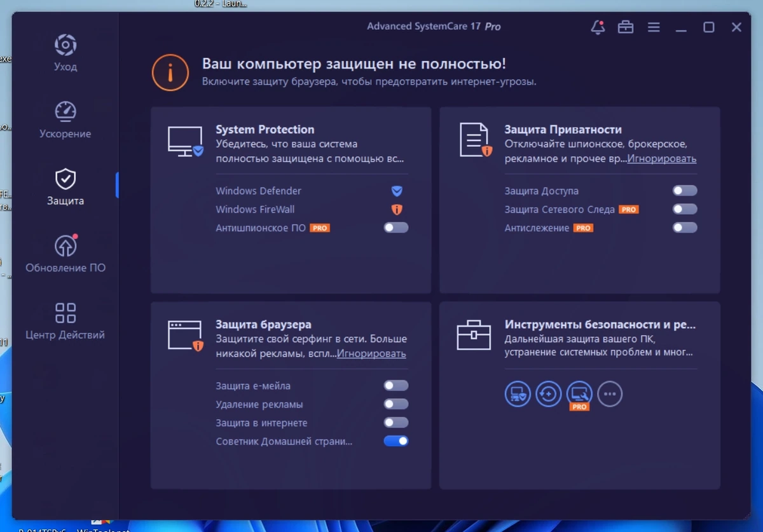Viewport: 763px width, 532px height.
Task: Click the Защита е-мейла label
Action: [253, 386]
